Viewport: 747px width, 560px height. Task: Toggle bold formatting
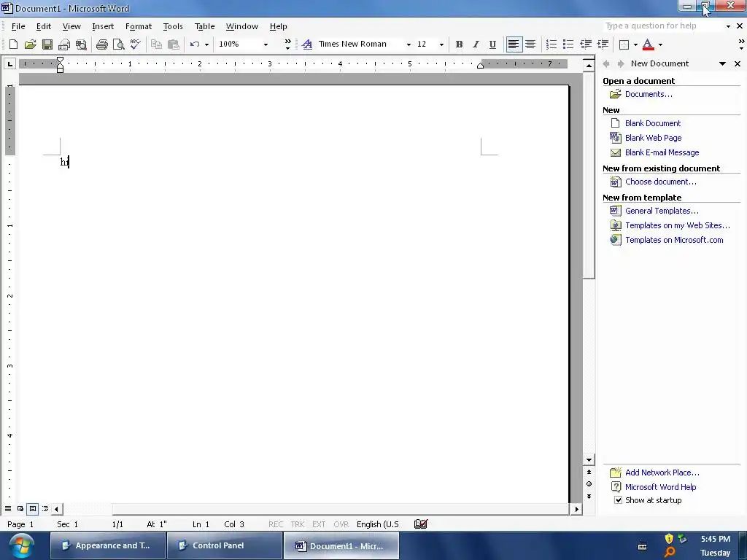pos(460,44)
